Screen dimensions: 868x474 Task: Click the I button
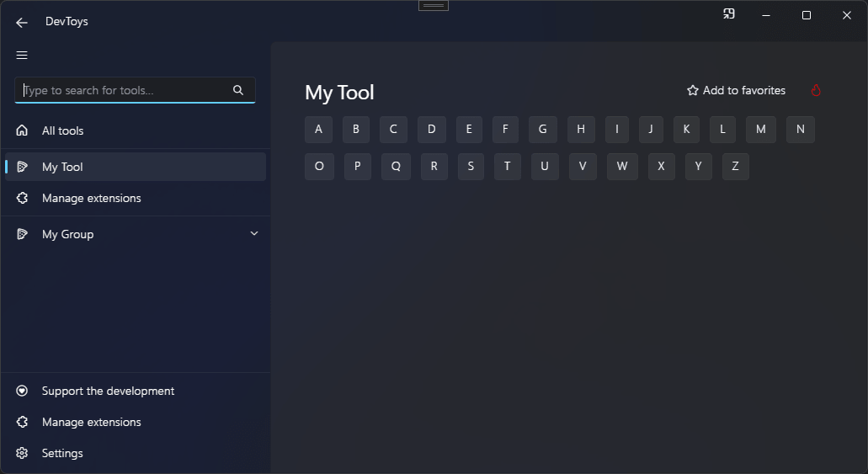click(x=616, y=130)
